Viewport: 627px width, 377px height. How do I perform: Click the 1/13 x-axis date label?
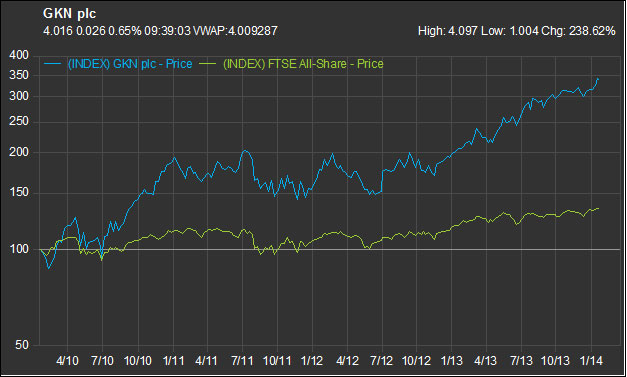pos(451,361)
